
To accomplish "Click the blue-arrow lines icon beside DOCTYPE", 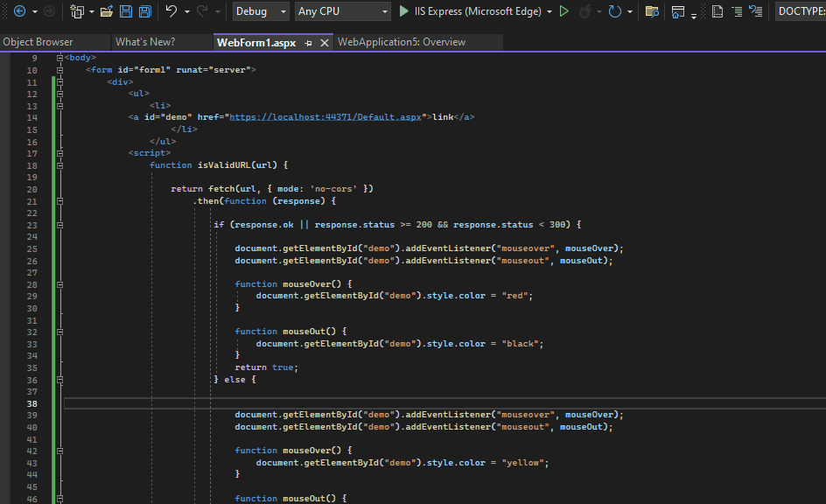I will 756,11.
